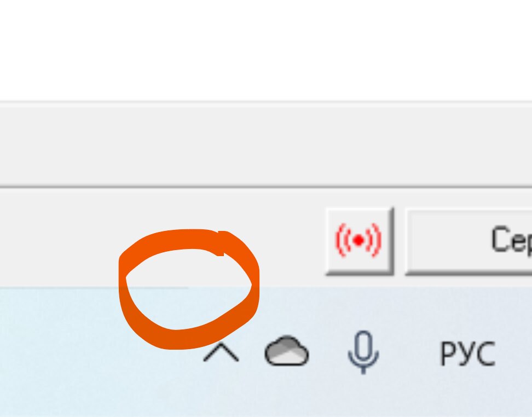Open the РУС input language switcher
The height and width of the screenshot is (417, 532).
pyautogui.click(x=467, y=354)
